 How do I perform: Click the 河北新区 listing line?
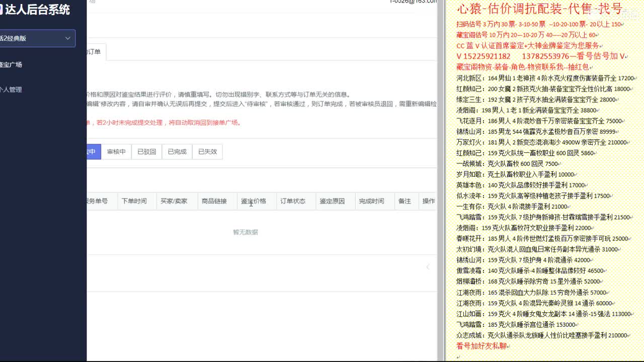pyautogui.click(x=546, y=78)
